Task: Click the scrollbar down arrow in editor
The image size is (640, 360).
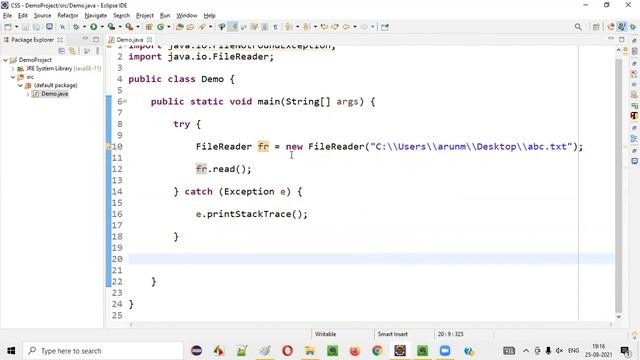Action: tap(619, 317)
